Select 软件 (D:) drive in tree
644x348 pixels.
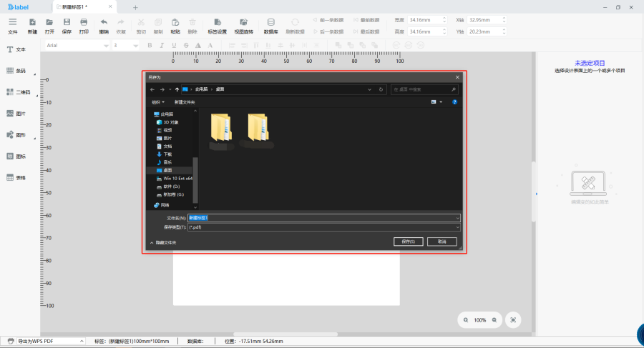(x=168, y=187)
